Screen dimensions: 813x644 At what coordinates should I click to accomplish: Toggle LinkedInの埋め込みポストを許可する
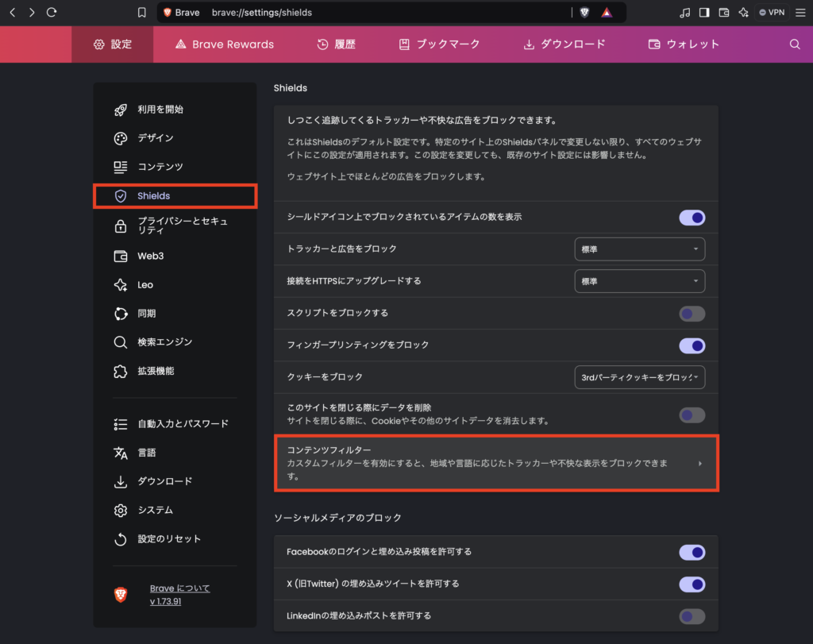click(692, 616)
